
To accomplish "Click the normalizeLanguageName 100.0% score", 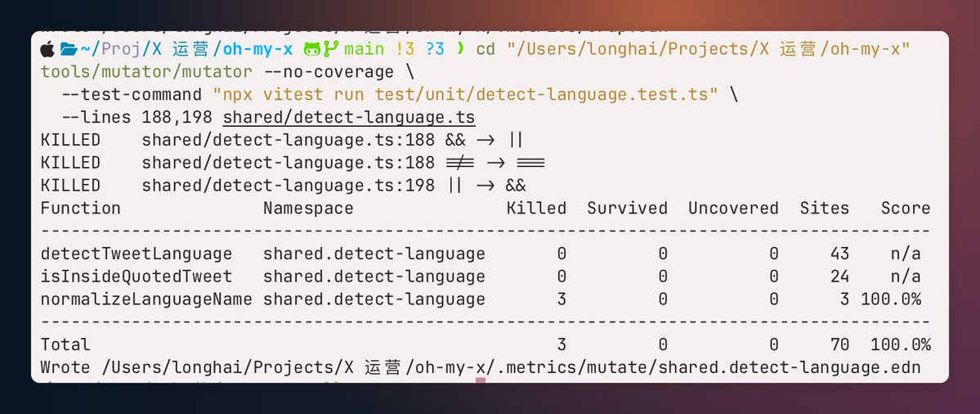I will [891, 299].
